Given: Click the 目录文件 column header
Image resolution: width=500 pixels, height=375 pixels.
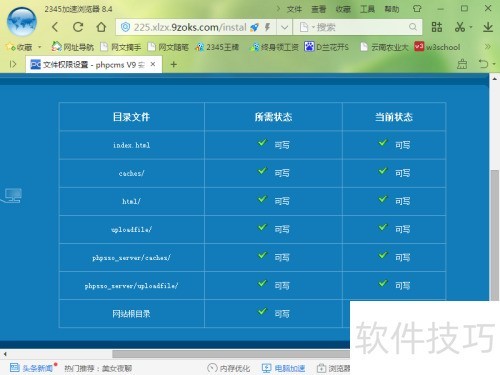Looking at the screenshot, I should [x=131, y=117].
